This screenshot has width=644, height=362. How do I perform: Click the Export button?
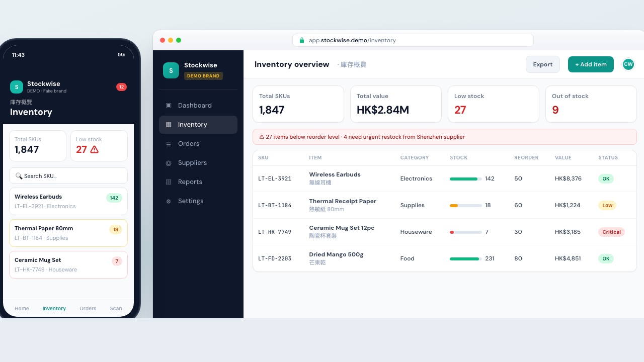click(543, 64)
